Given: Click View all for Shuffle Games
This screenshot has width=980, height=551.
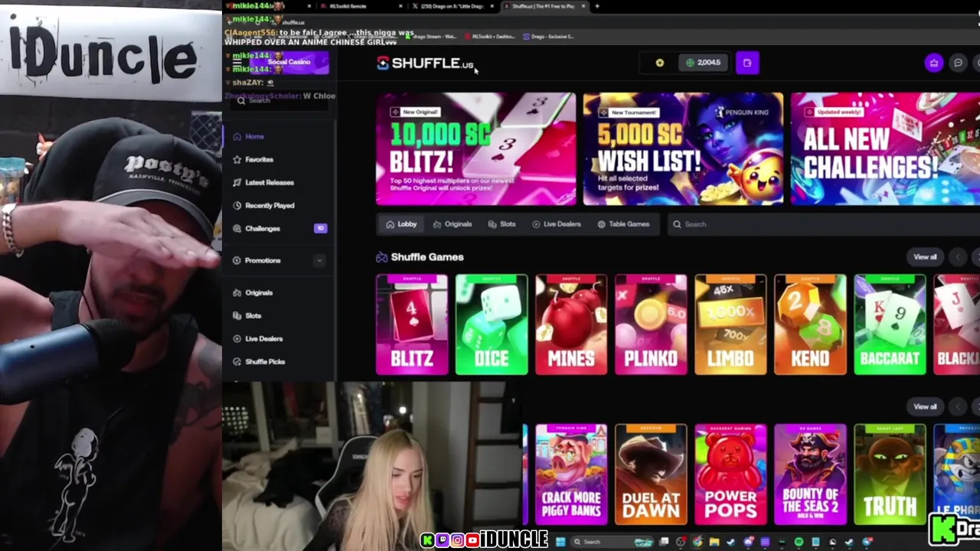Looking at the screenshot, I should tap(925, 257).
